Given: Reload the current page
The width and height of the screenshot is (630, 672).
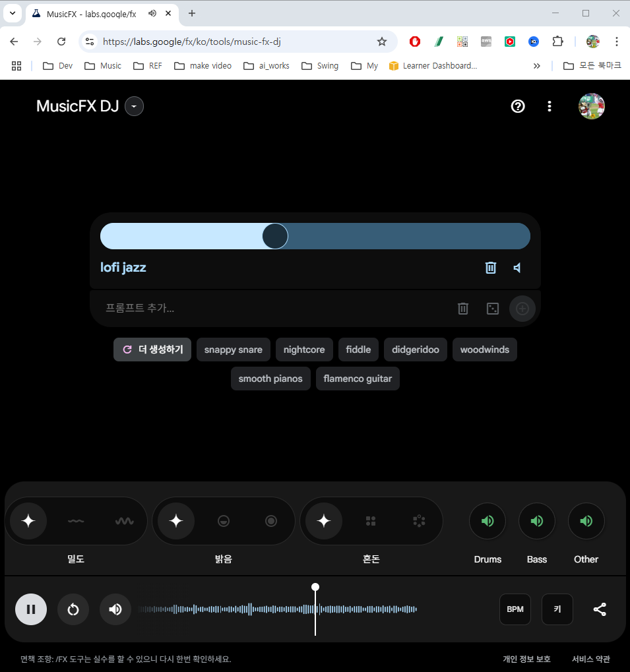Looking at the screenshot, I should tap(61, 42).
